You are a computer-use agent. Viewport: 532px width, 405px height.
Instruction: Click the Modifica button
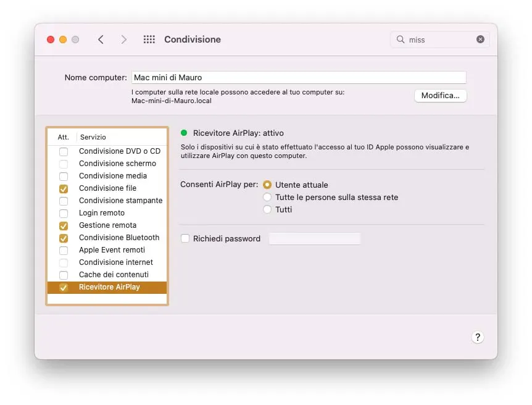[440, 96]
